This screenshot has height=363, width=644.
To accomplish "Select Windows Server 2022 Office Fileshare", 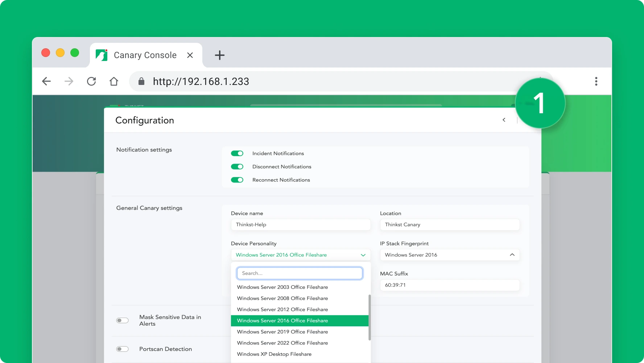I will tap(300, 343).
